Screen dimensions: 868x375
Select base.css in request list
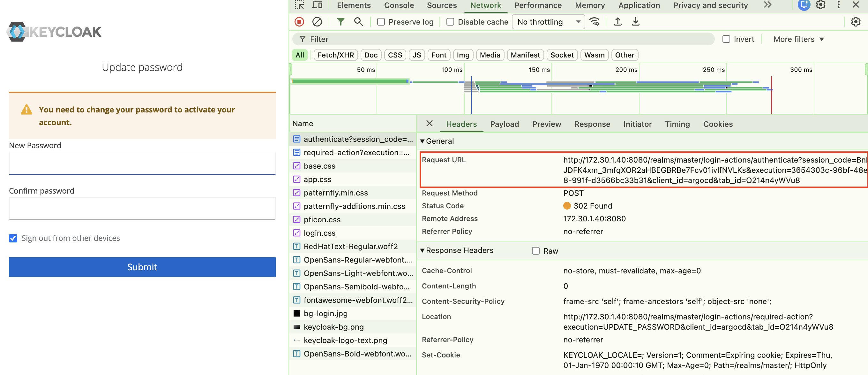[x=319, y=166]
